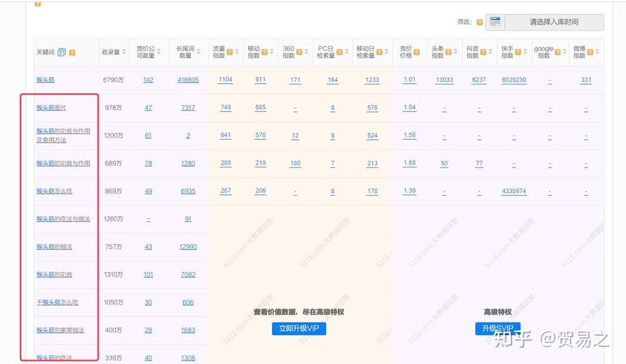
Task: Show help for the 流量指数 column
Action: (x=230, y=52)
